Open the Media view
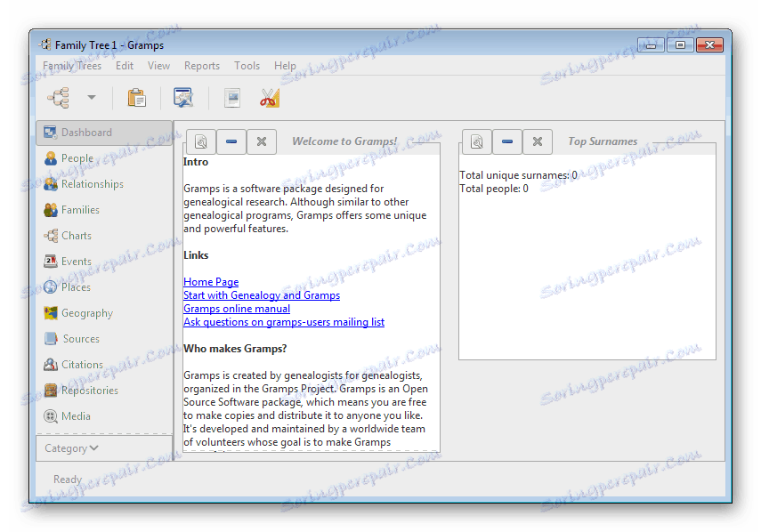The width and height of the screenshot is (761, 532). (67, 415)
